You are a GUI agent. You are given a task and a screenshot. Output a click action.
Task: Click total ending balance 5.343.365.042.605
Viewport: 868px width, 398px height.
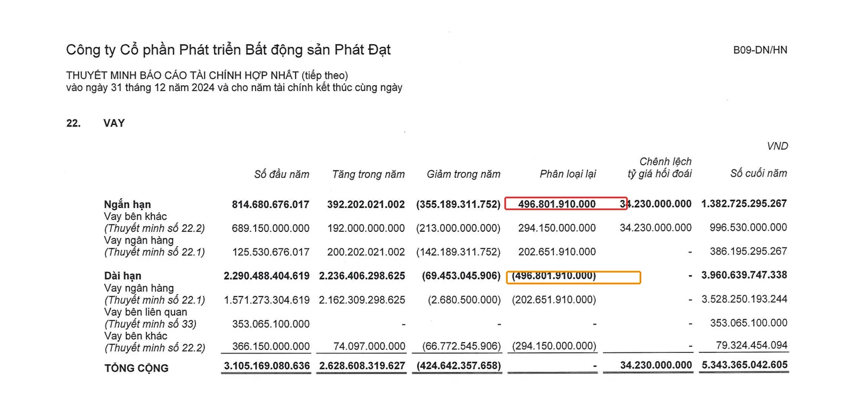coord(744,365)
